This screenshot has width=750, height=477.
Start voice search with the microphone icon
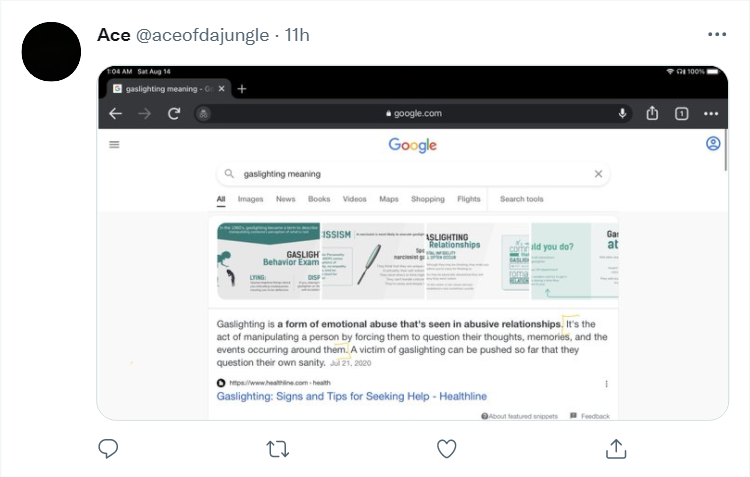(x=622, y=113)
